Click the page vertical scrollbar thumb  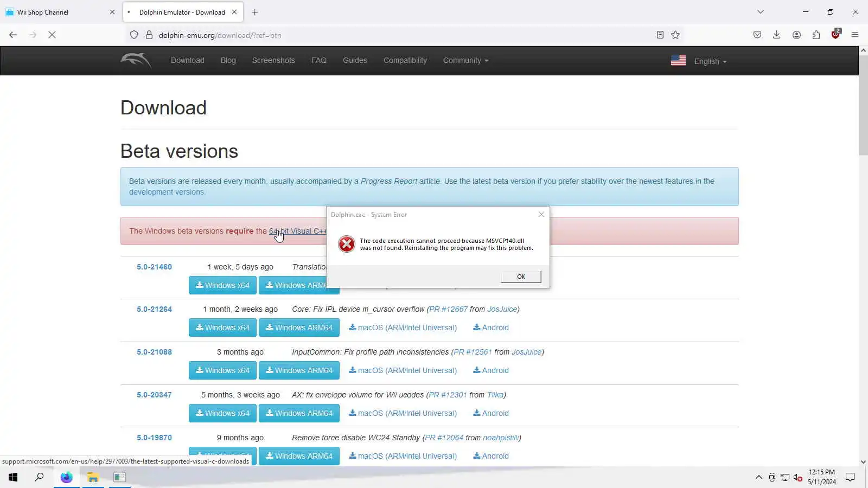pyautogui.click(x=863, y=106)
